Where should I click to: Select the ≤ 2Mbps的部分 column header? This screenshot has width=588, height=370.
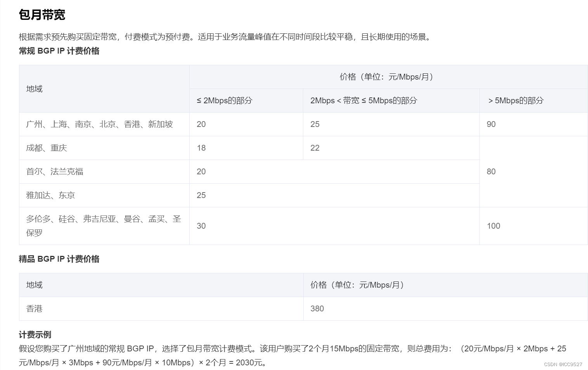tap(246, 101)
